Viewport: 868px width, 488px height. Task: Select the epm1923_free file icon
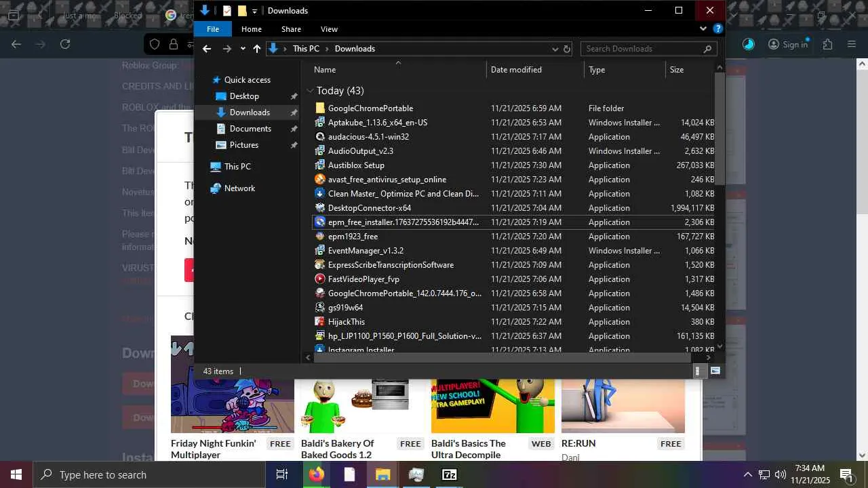click(x=321, y=237)
